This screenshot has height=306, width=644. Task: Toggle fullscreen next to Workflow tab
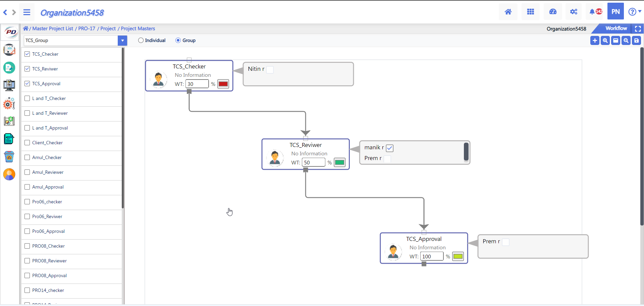[638, 29]
